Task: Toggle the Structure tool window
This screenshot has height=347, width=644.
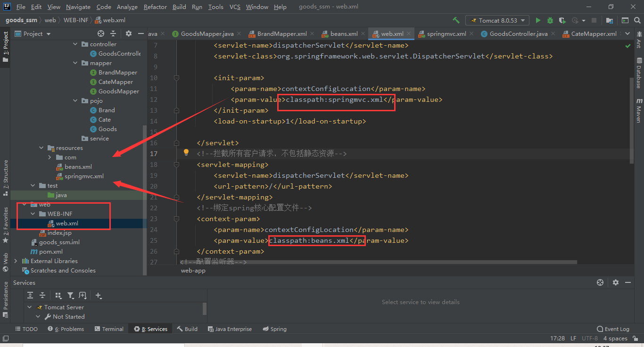Action: click(x=6, y=174)
